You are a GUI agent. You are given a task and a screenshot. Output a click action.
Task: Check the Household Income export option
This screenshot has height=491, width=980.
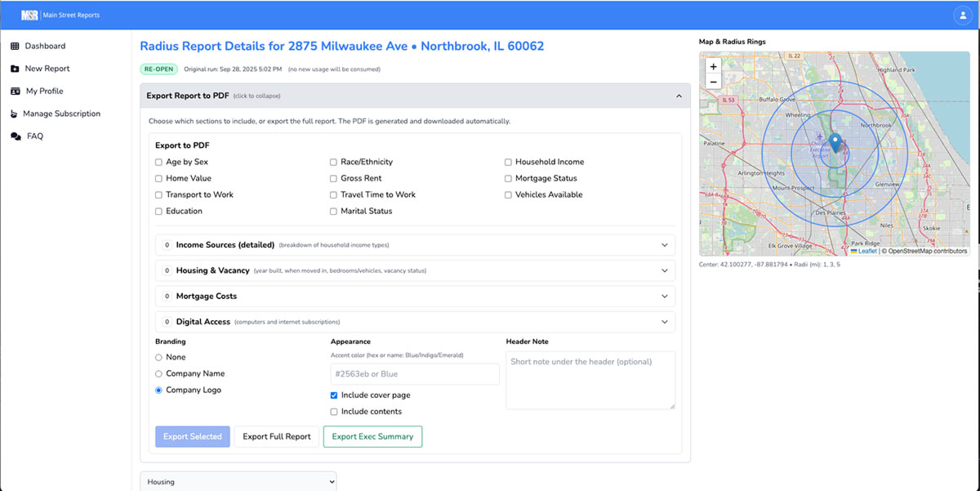pyautogui.click(x=507, y=162)
